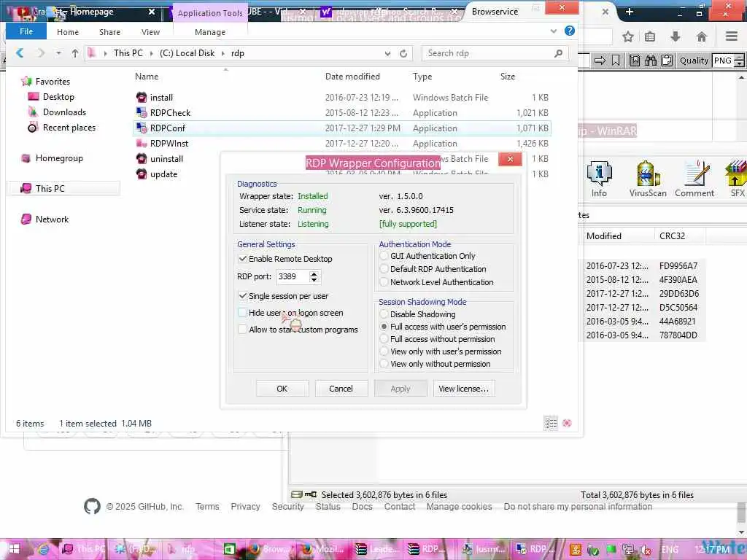Screen dimensions: 747x560
Task: Open browser hamburger menu
Action: [x=732, y=36]
